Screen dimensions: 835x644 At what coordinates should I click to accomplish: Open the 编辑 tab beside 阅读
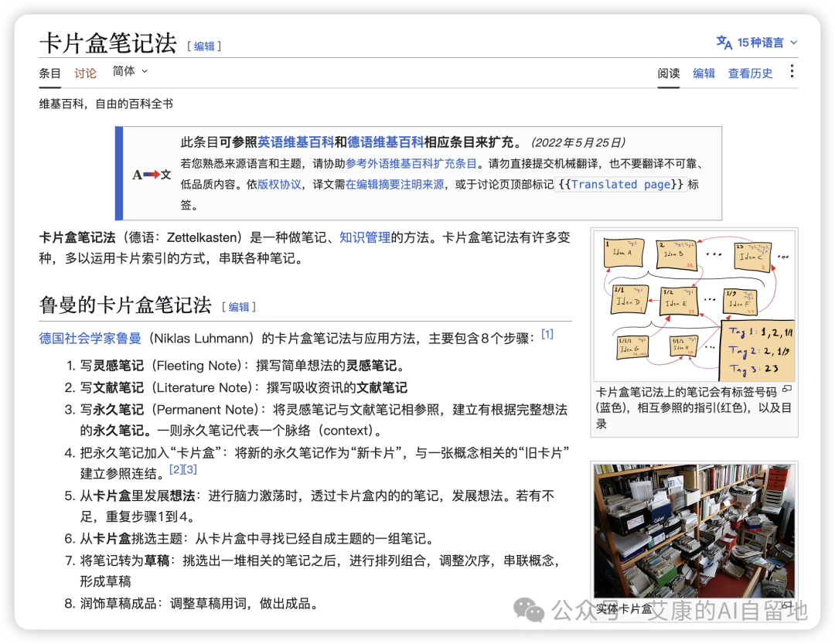tap(704, 73)
